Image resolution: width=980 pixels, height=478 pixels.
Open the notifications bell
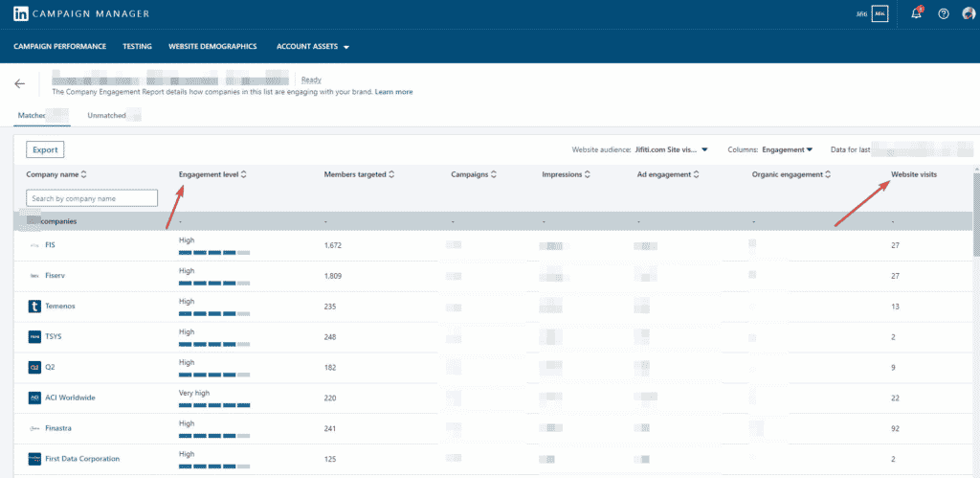916,13
